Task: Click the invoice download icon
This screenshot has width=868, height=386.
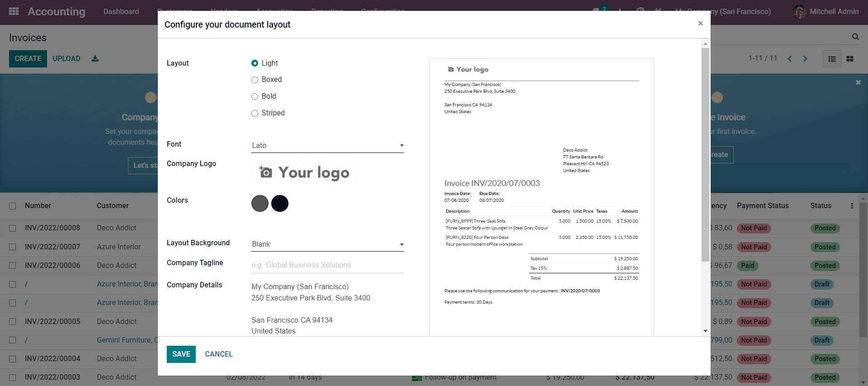Action: [x=95, y=58]
